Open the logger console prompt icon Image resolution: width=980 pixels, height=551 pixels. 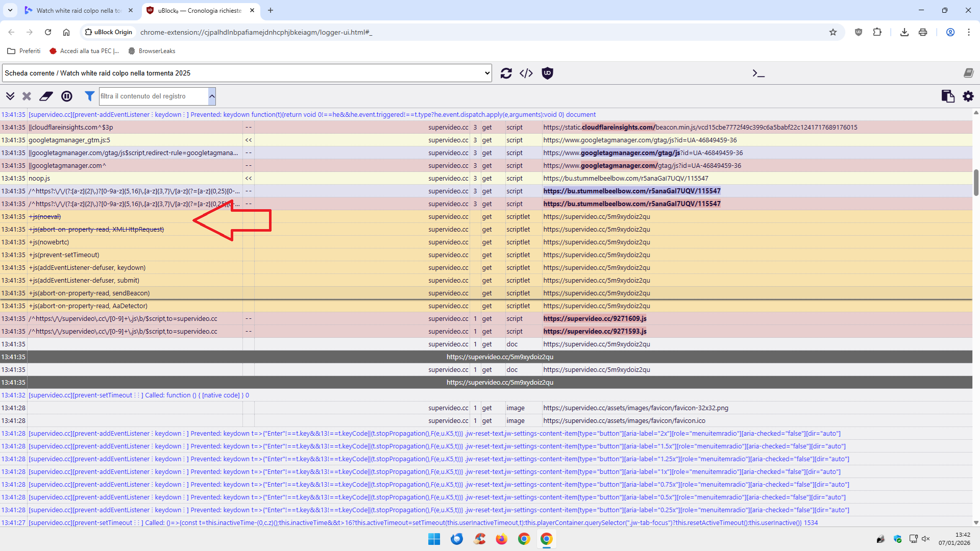[758, 73]
